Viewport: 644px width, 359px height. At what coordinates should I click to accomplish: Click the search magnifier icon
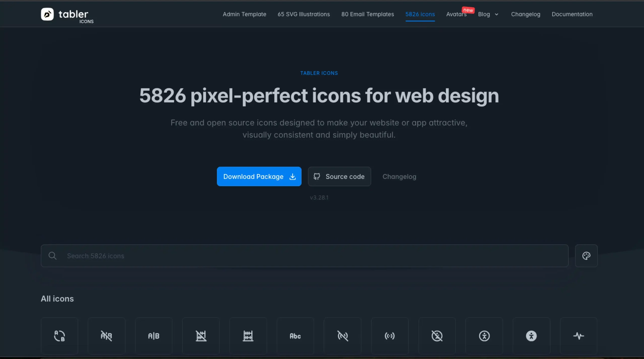pyautogui.click(x=53, y=256)
